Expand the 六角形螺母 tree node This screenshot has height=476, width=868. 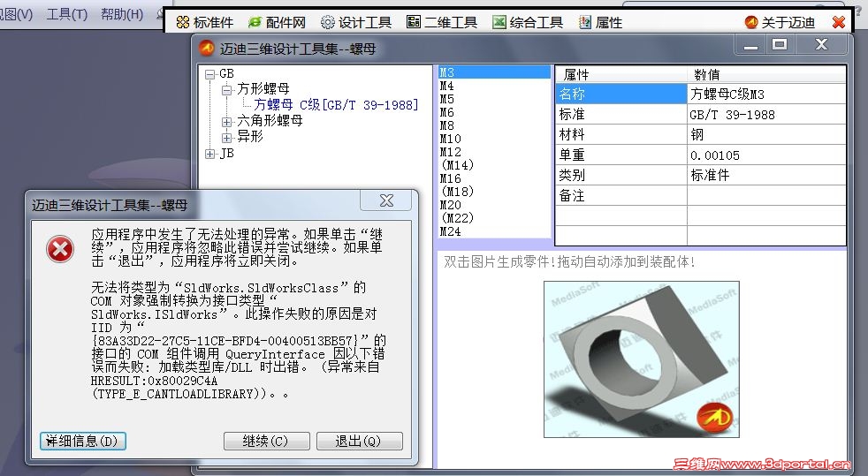(x=226, y=122)
